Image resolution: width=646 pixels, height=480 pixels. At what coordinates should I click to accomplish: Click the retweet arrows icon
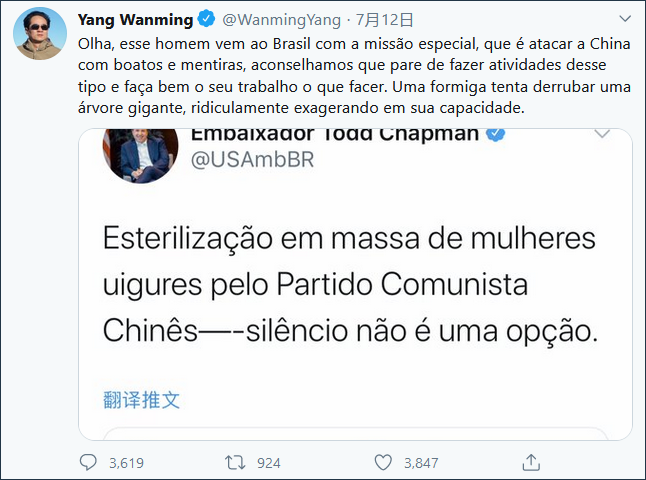235,462
